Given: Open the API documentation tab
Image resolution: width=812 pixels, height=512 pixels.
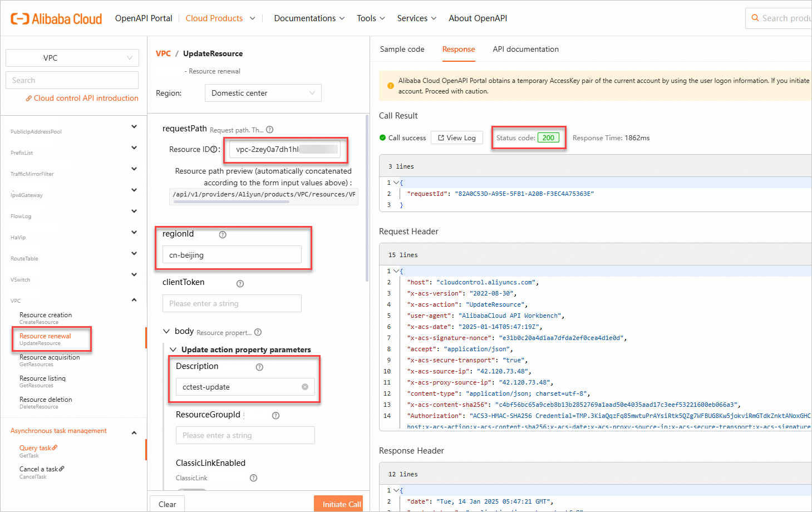Looking at the screenshot, I should 525,49.
